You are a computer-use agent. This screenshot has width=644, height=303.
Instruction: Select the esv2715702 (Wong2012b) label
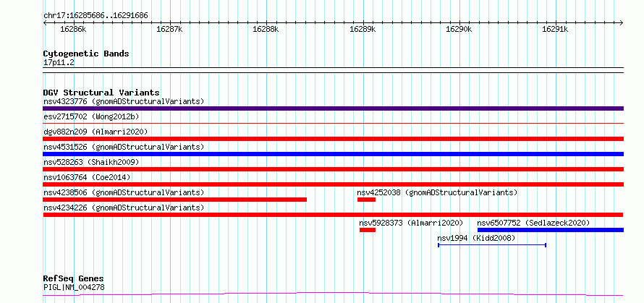[91, 116]
